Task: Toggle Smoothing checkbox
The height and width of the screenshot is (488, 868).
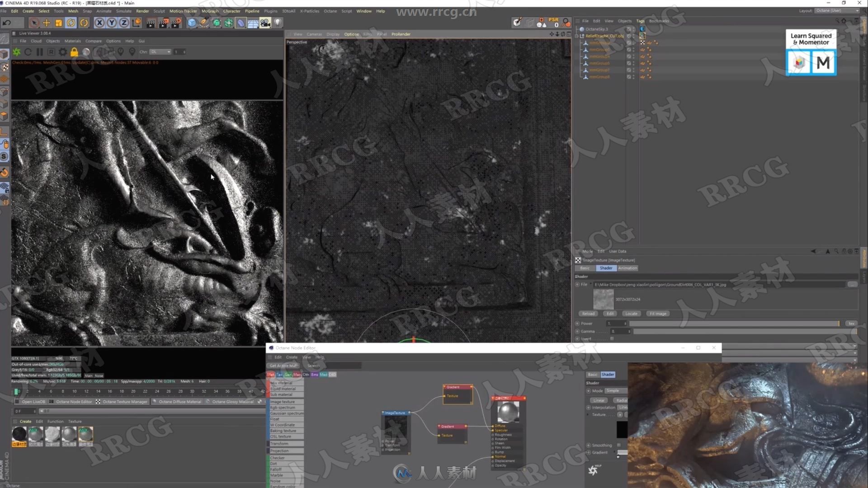Action: click(x=619, y=446)
